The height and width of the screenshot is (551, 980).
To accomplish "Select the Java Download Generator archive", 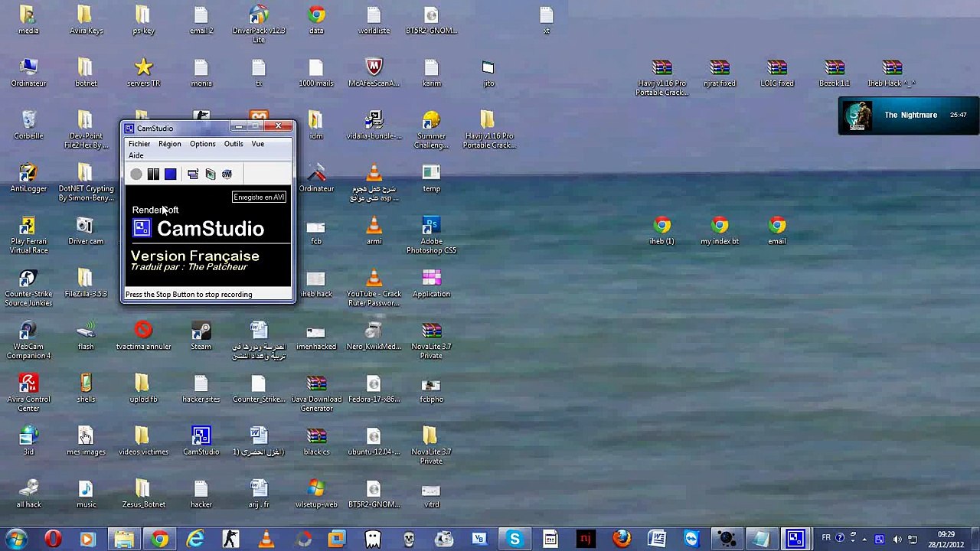I will (x=316, y=393).
